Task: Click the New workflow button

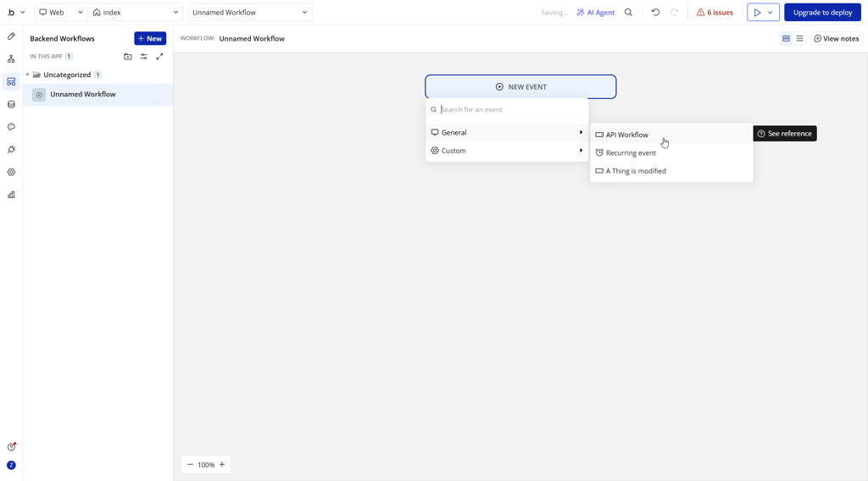Action: click(150, 38)
